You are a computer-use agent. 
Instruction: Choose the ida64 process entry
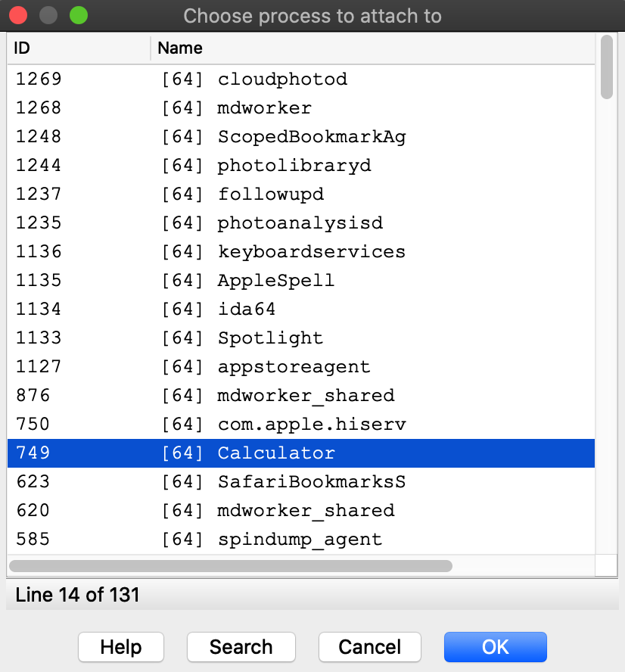246,310
